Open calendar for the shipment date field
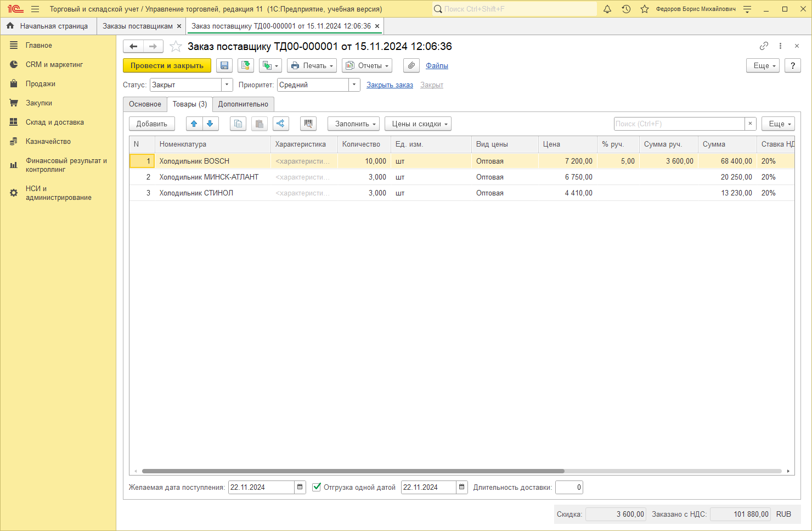This screenshot has width=812, height=531. click(462, 488)
